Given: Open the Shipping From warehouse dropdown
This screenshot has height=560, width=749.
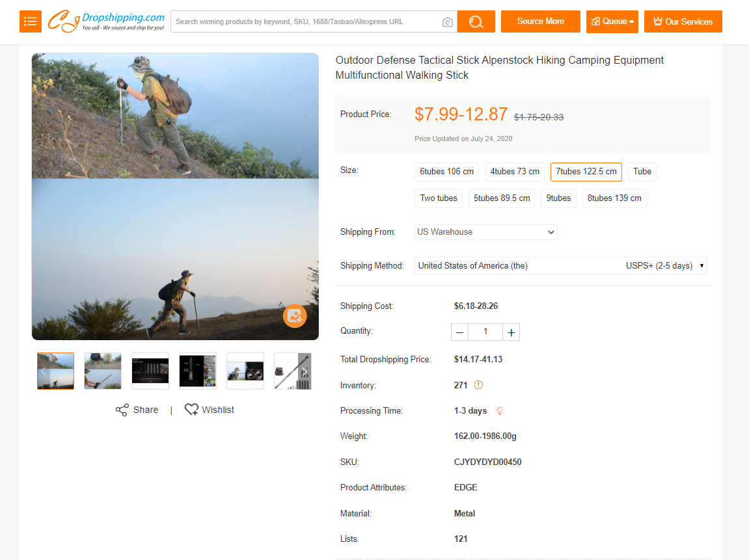Looking at the screenshot, I should tap(485, 232).
